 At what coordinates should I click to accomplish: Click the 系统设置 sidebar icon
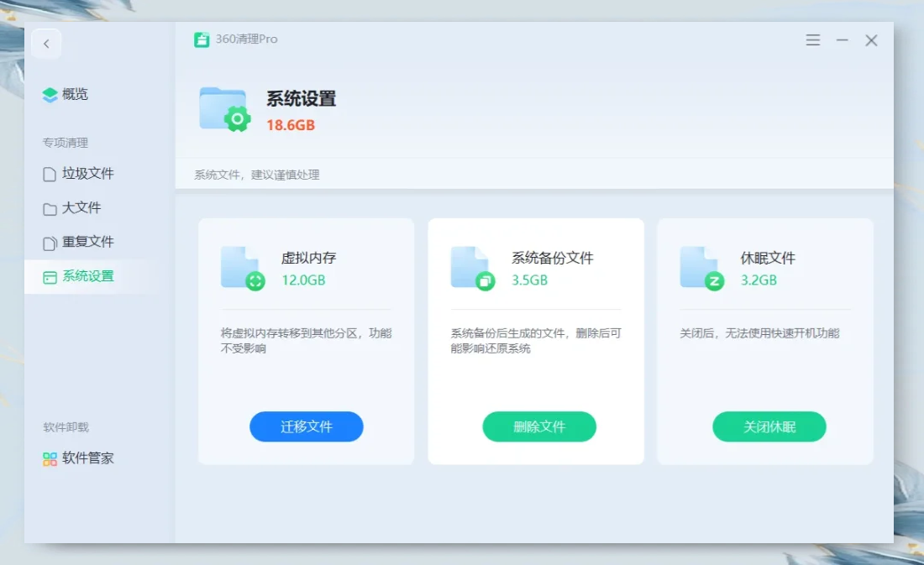pyautogui.click(x=50, y=278)
